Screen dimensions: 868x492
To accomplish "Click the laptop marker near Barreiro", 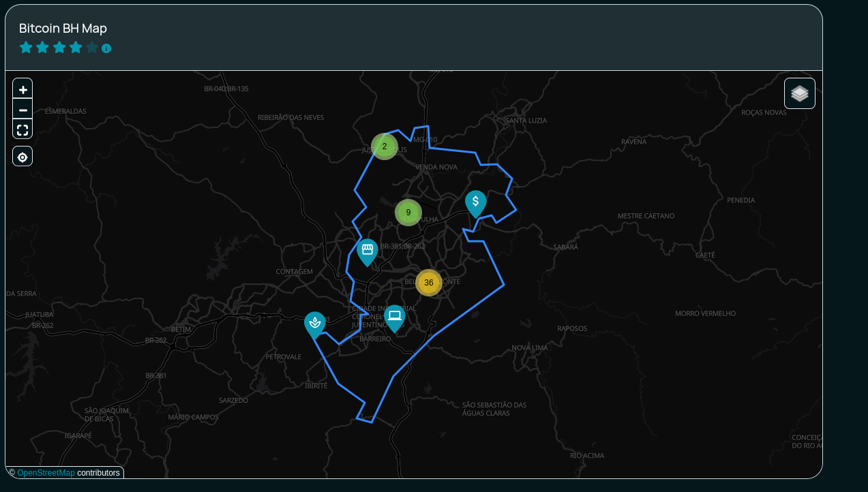I will 394,316.
